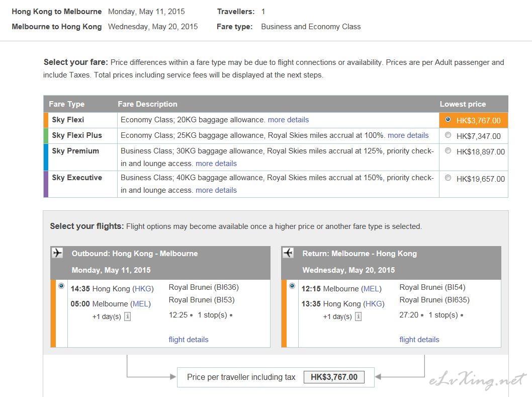Choose the Sky Premium HK$18,897.00 radio
The image size is (532, 397).
coord(448,151)
